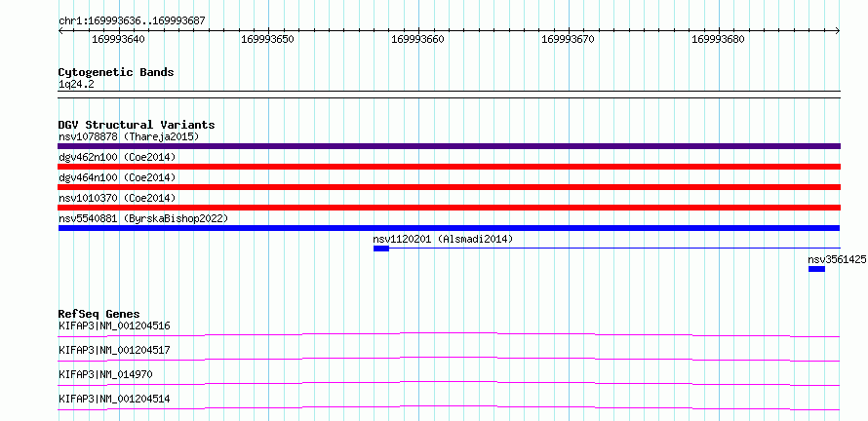Select variant label dgv464n100 (Coe2014)
Image resolution: width=868 pixels, height=421 pixels.
click(117, 177)
